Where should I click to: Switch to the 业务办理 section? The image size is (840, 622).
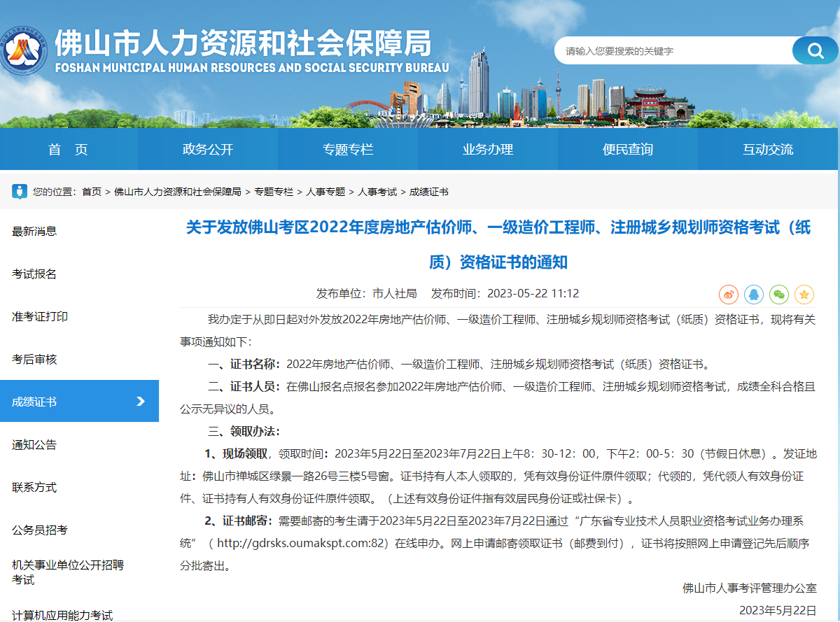[488, 148]
